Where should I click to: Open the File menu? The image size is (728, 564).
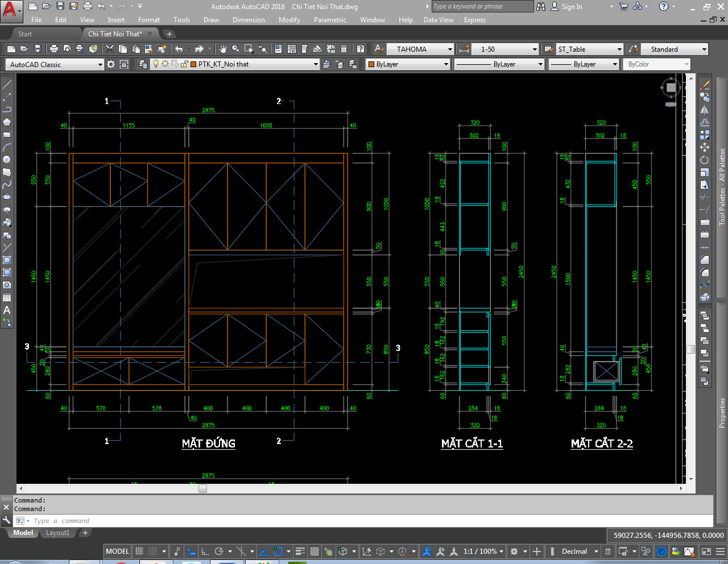tap(36, 20)
